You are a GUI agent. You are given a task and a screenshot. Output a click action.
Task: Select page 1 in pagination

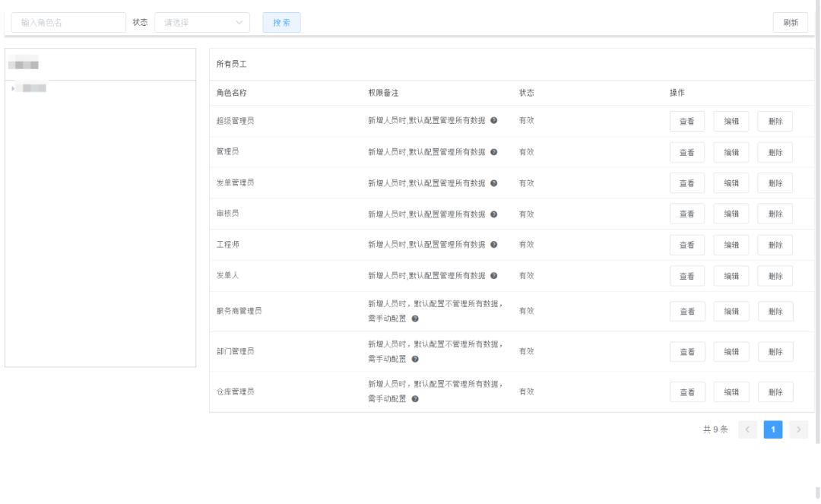pos(772,430)
